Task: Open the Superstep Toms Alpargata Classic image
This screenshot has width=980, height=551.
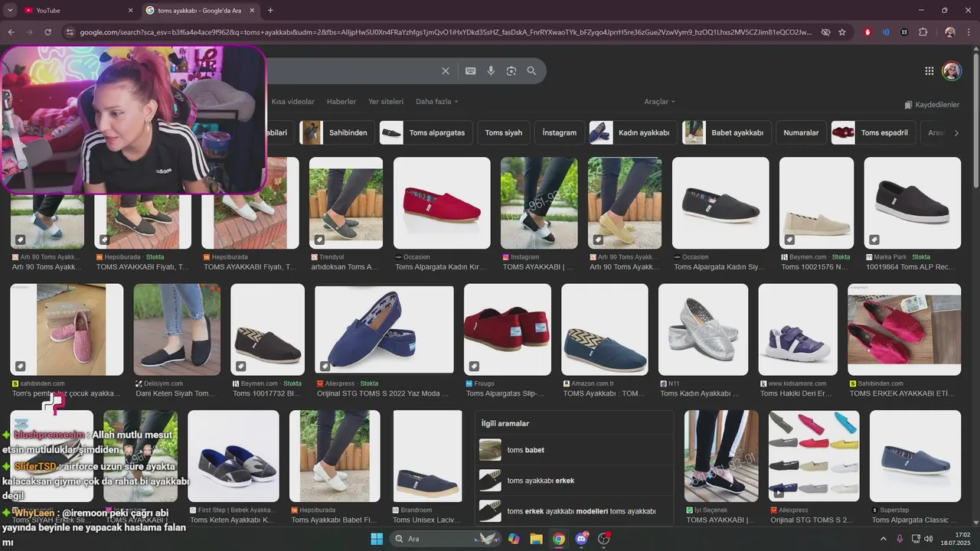Action: (x=915, y=456)
